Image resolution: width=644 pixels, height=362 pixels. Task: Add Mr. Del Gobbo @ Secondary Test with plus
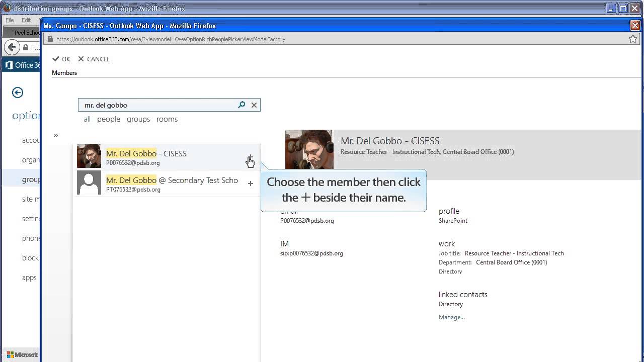click(x=251, y=184)
